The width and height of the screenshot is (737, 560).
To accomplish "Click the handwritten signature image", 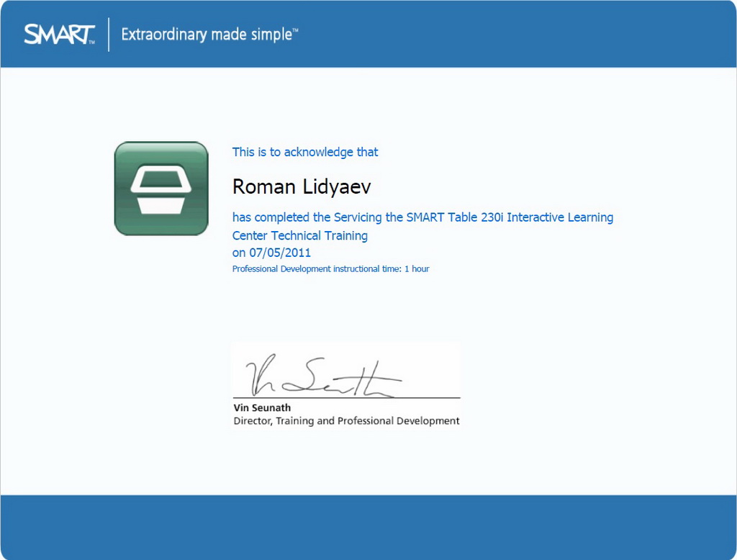I will pyautogui.click(x=322, y=377).
